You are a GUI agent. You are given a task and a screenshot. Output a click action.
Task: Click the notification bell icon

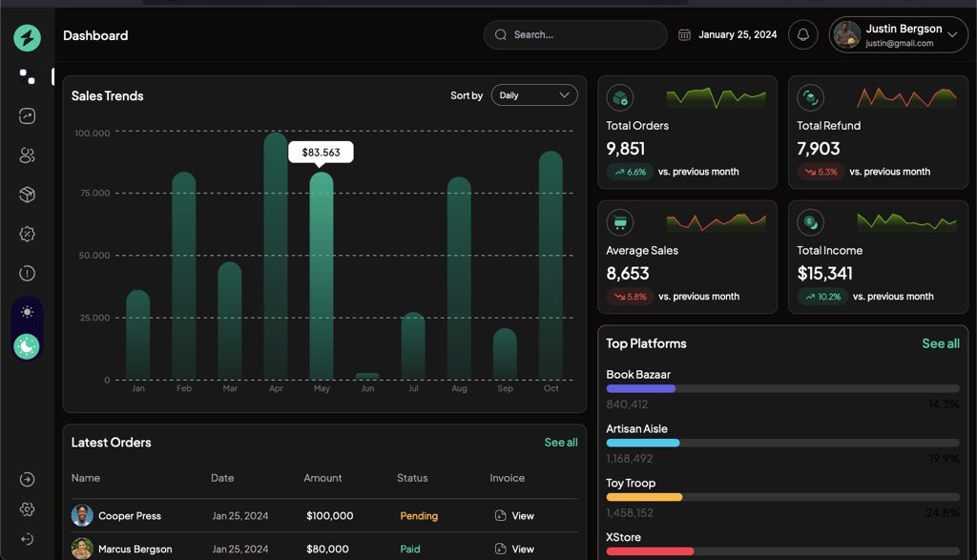[803, 35]
